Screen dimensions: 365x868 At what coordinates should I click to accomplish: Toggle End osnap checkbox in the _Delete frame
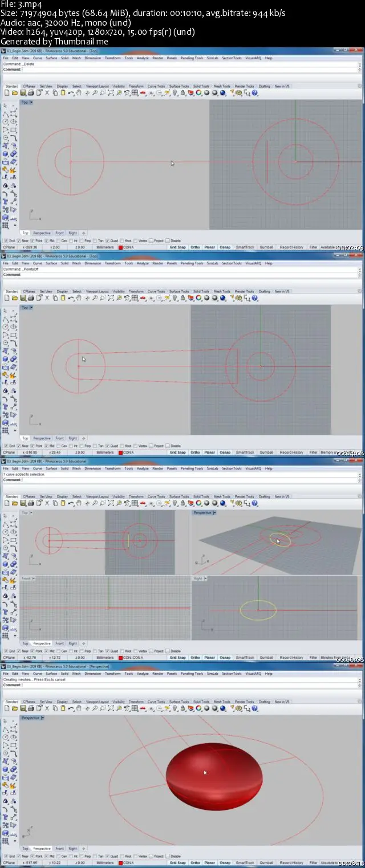(x=6, y=241)
